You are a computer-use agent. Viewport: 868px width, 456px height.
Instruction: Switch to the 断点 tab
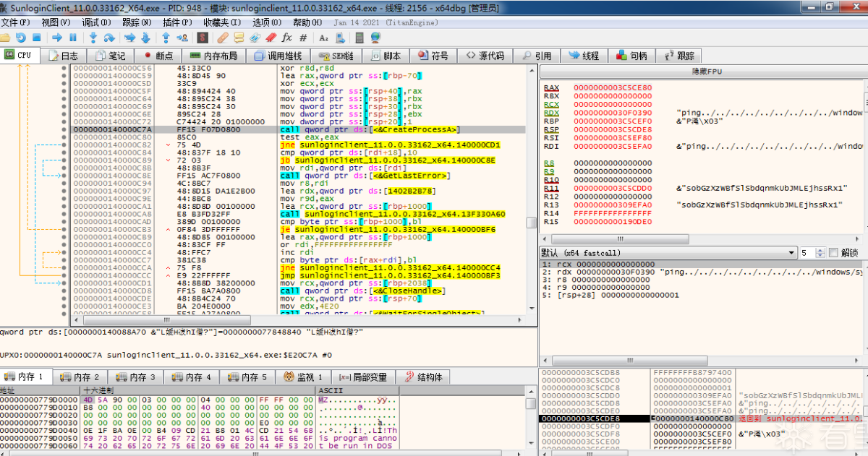(158, 56)
